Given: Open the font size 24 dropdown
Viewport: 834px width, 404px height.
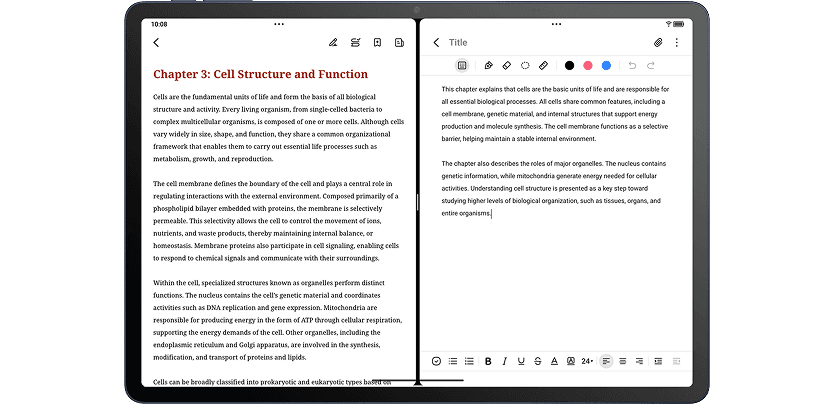Looking at the screenshot, I should point(587,361).
